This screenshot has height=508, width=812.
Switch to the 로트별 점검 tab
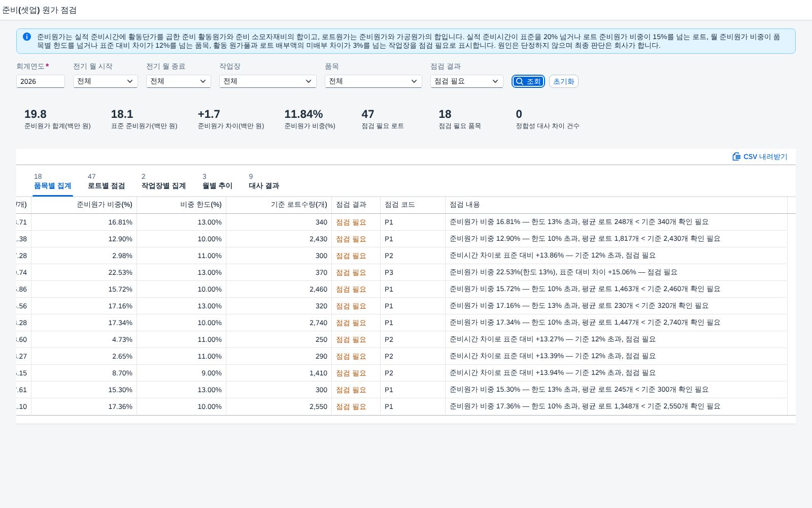106,181
